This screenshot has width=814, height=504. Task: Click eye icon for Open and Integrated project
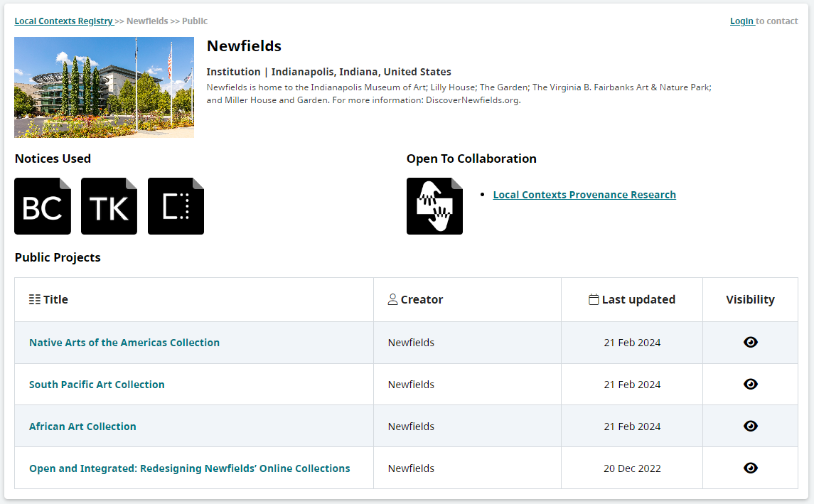pos(750,468)
